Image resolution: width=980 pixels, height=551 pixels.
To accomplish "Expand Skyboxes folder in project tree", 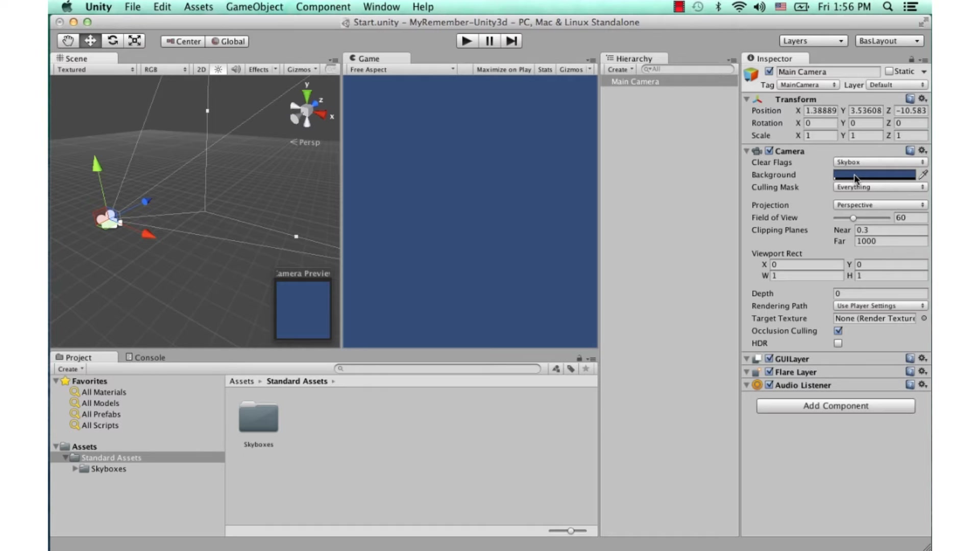I will click(x=75, y=469).
